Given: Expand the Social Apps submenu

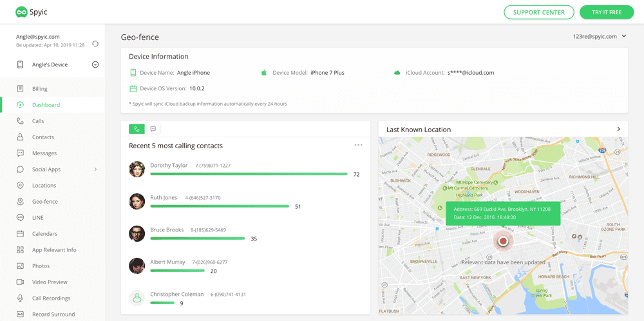Looking at the screenshot, I should coord(95,170).
